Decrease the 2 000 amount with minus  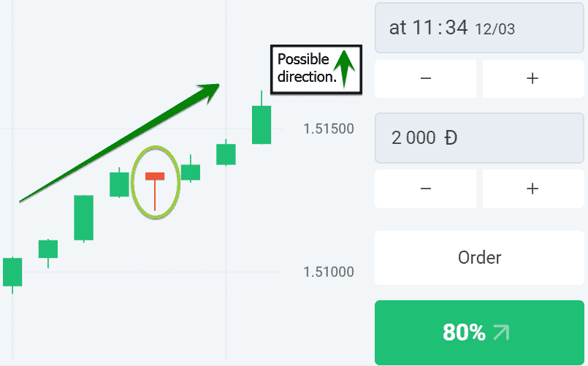(426, 188)
